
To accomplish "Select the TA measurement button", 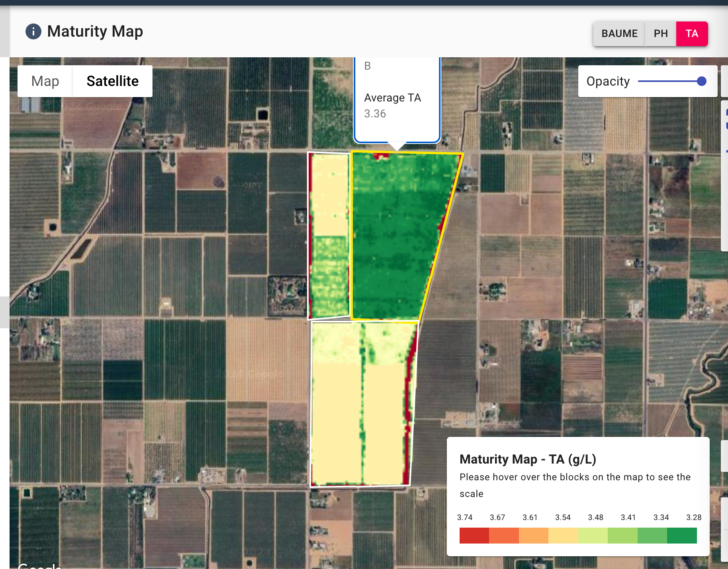I will click(x=692, y=34).
